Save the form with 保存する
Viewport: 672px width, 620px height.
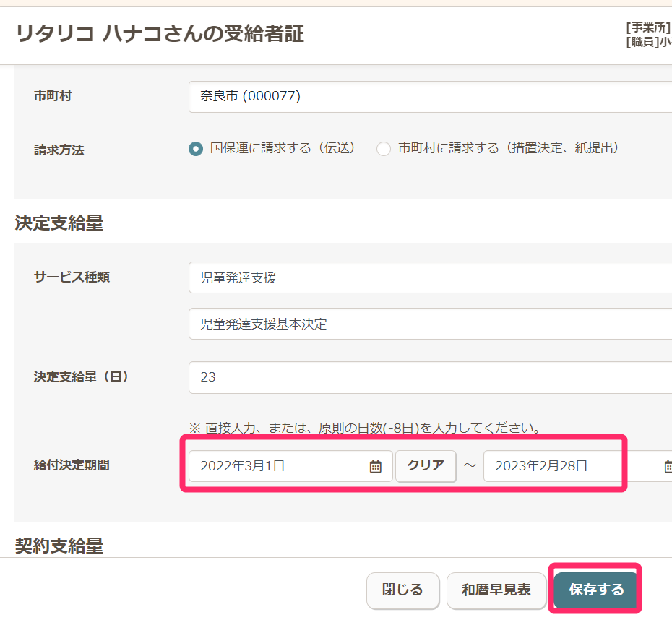(596, 590)
